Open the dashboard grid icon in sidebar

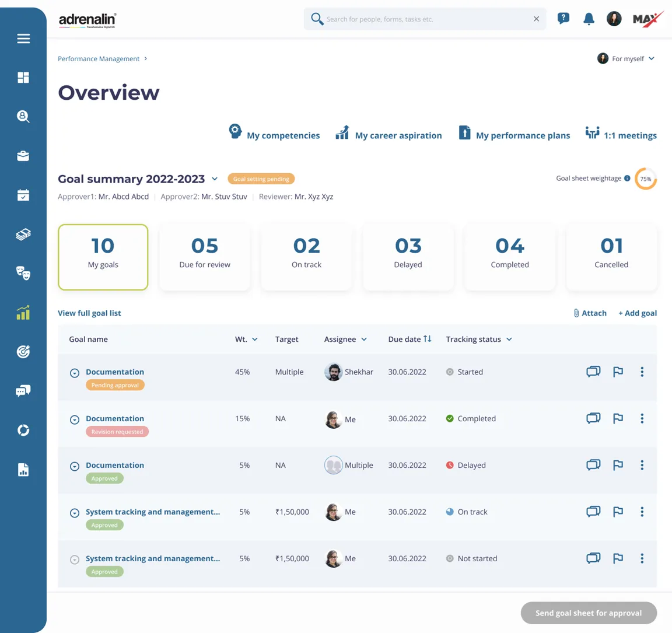point(23,78)
